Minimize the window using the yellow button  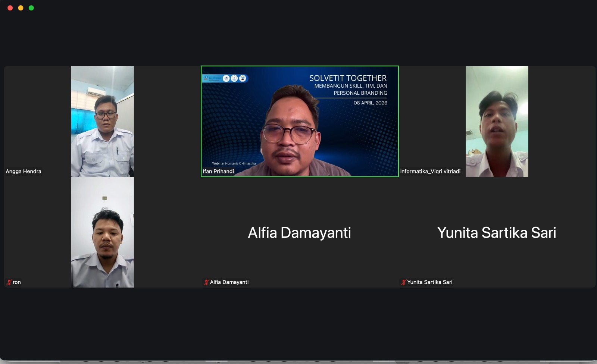pyautogui.click(x=21, y=8)
